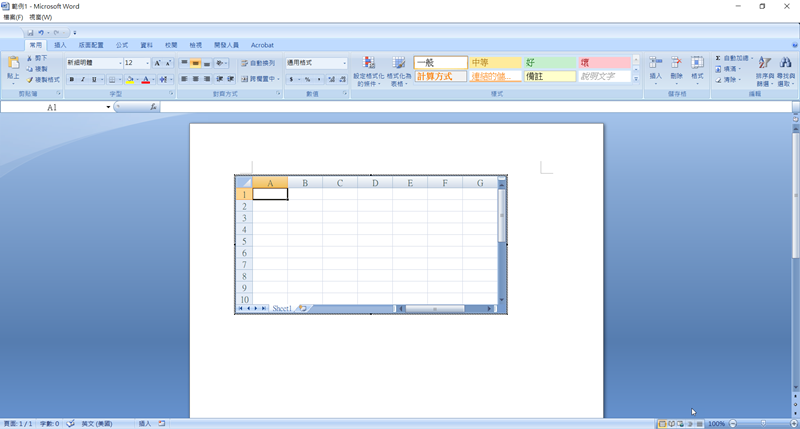Click the font color red A button

click(x=146, y=80)
